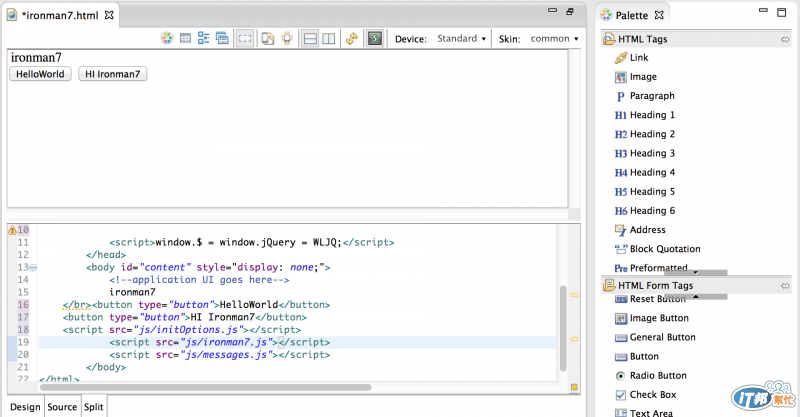This screenshot has width=800, height=417.
Task: Click js/ironman7.js text on line 19
Action: click(x=229, y=342)
